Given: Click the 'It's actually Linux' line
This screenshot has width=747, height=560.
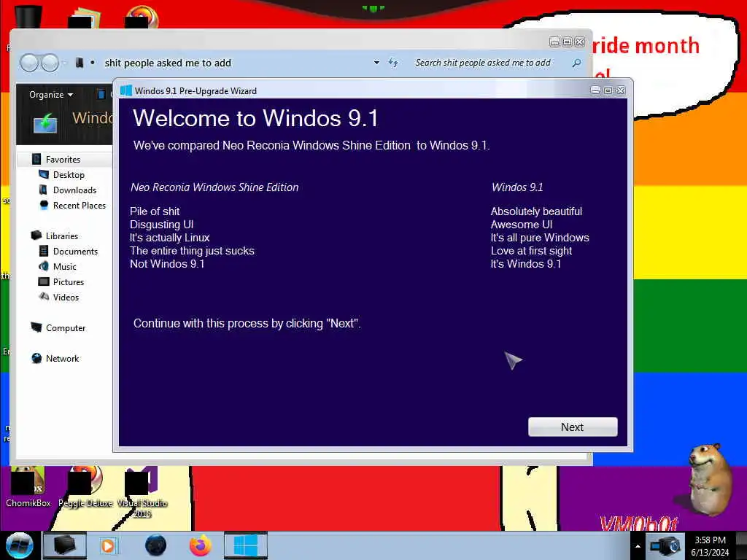Looking at the screenshot, I should (169, 238).
